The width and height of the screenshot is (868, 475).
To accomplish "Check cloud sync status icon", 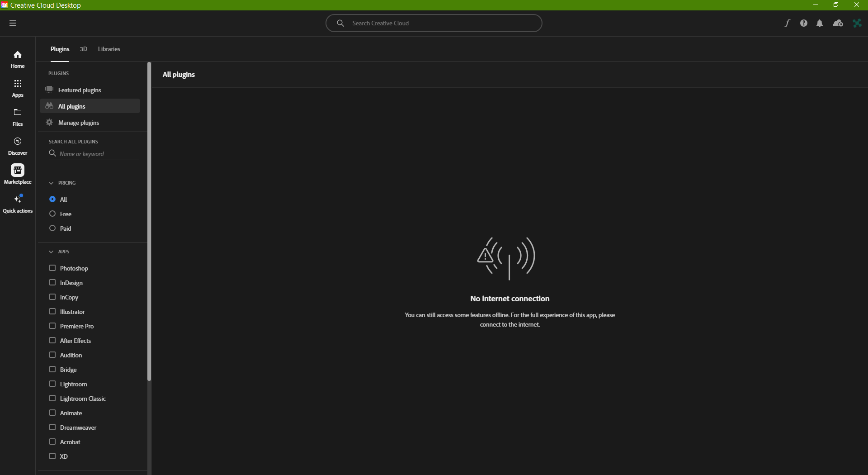I will pyautogui.click(x=838, y=23).
